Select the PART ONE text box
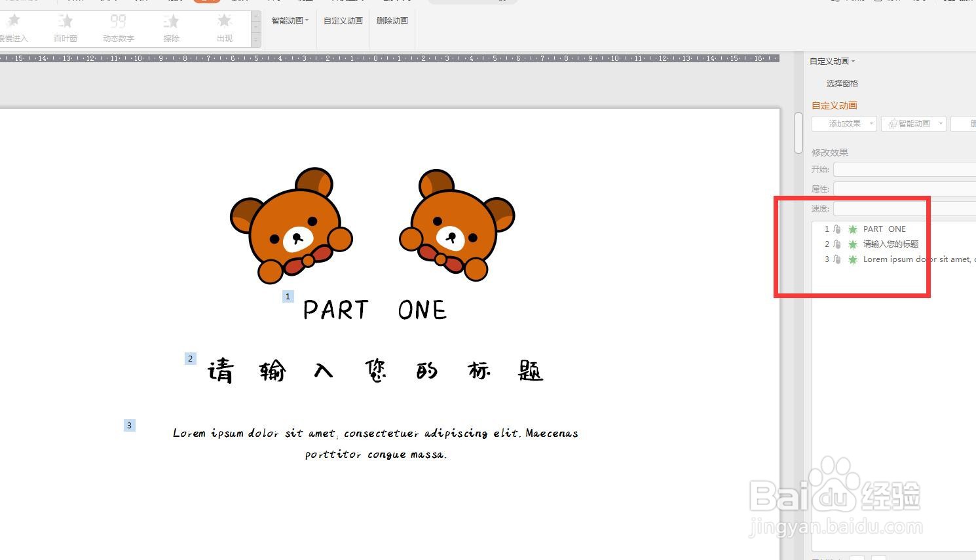Image resolution: width=976 pixels, height=560 pixels. point(375,310)
